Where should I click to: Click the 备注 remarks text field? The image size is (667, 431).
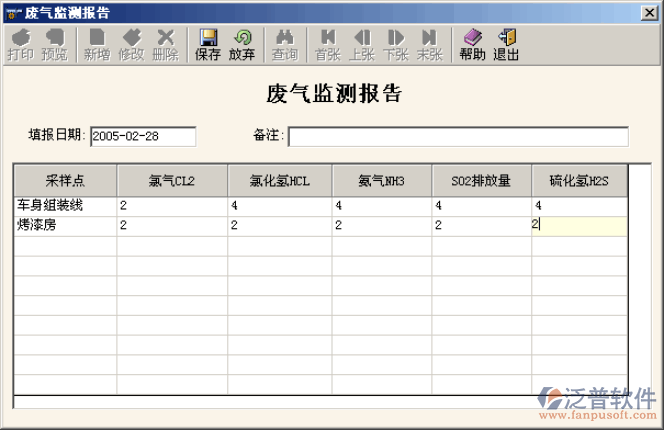tap(458, 136)
